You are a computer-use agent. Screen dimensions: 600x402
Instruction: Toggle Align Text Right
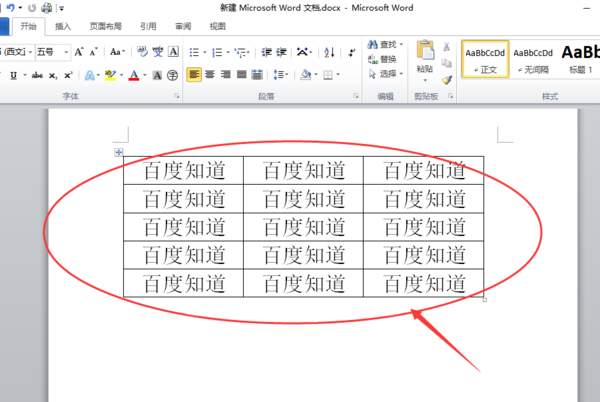coord(225,75)
